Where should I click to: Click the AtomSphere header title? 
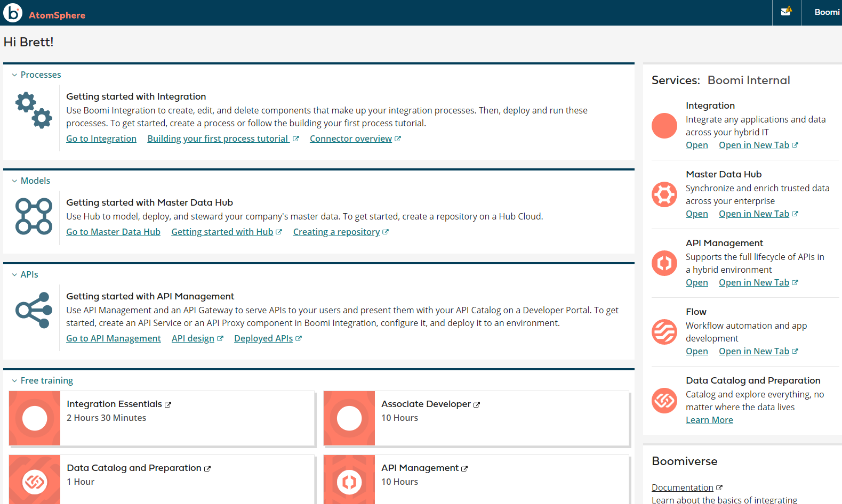pyautogui.click(x=57, y=15)
